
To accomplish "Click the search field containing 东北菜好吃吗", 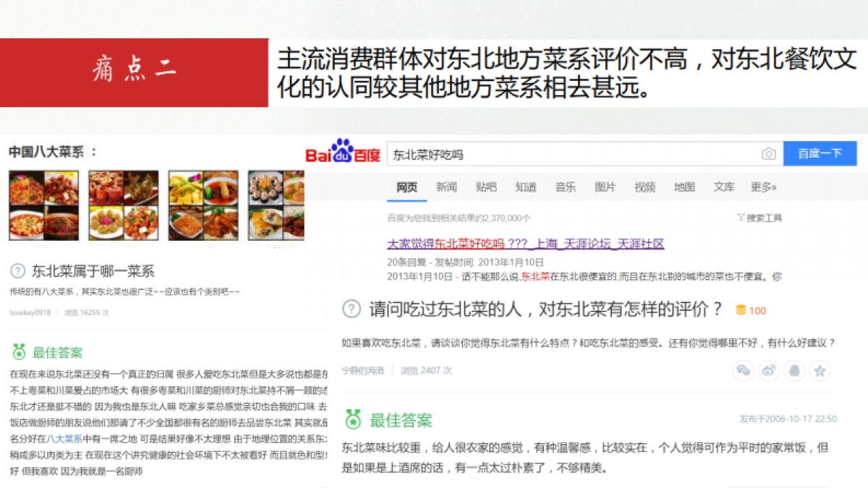I will pos(573,154).
